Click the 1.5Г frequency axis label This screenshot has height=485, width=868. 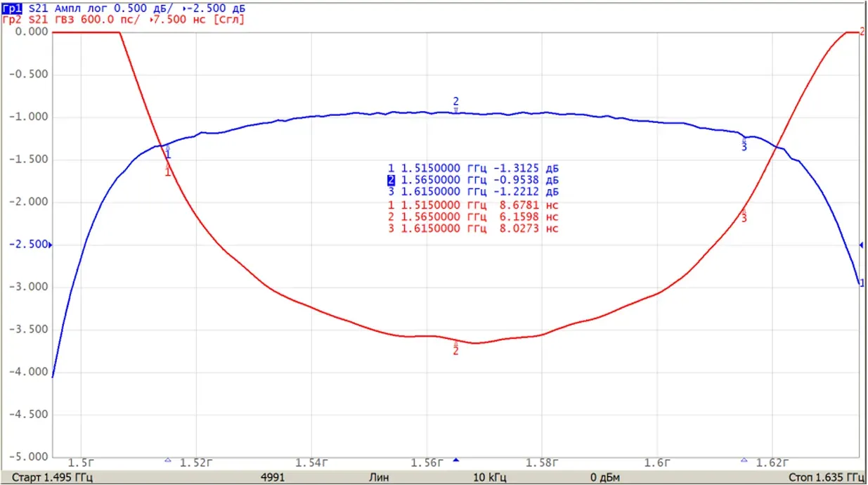[x=82, y=463]
